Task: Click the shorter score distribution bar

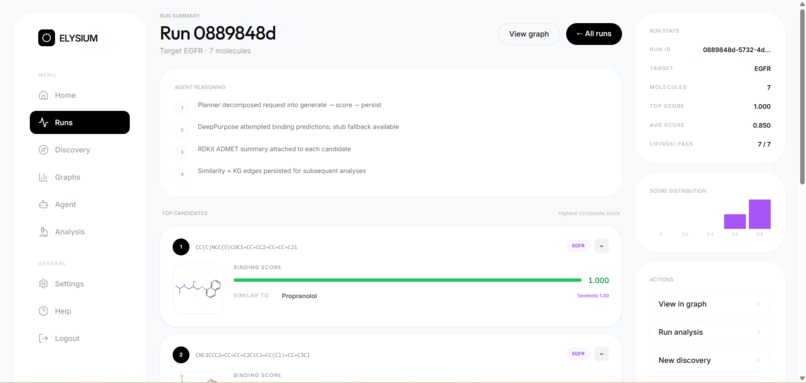Action: click(735, 222)
